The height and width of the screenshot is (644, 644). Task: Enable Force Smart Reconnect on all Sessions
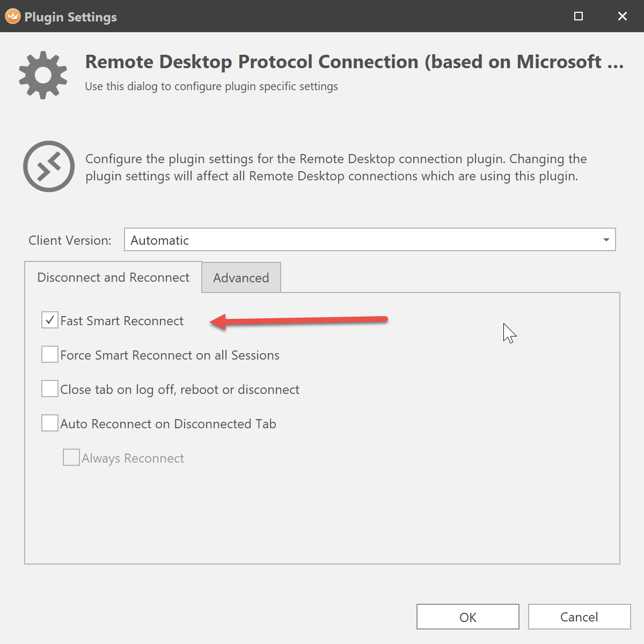(50, 355)
